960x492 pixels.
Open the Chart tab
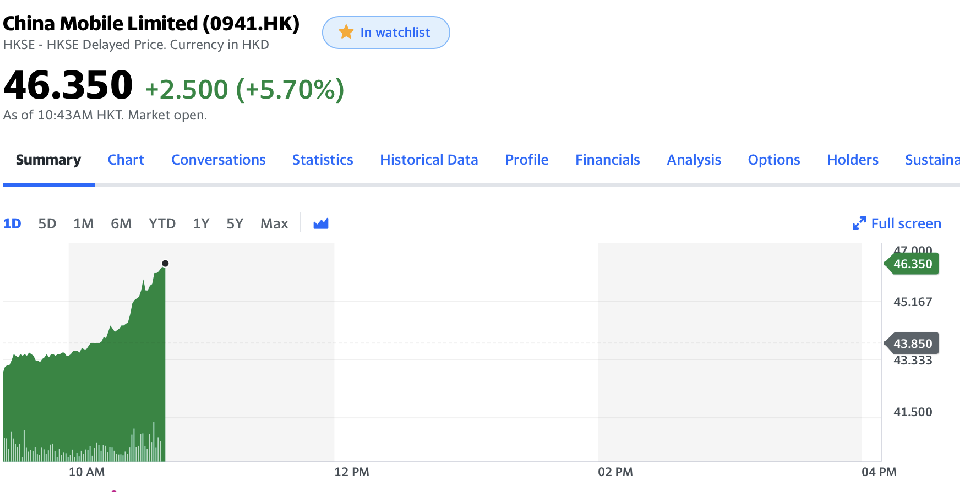pos(126,160)
